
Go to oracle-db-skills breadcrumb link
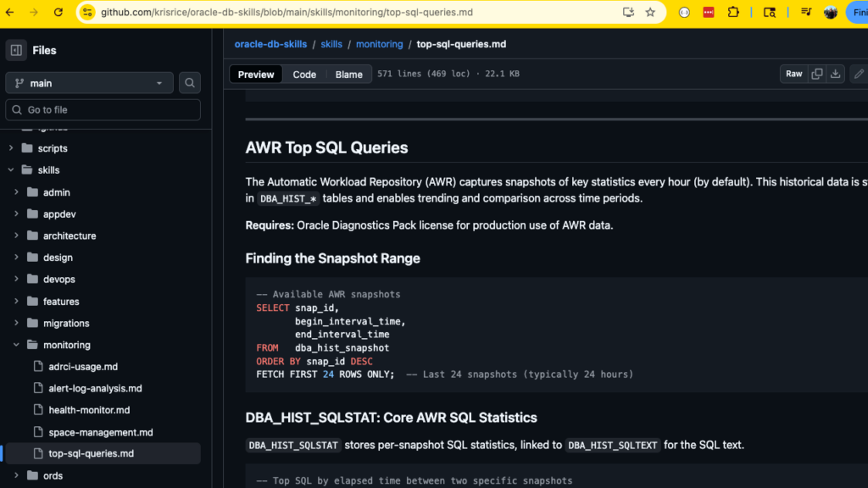[x=270, y=44]
